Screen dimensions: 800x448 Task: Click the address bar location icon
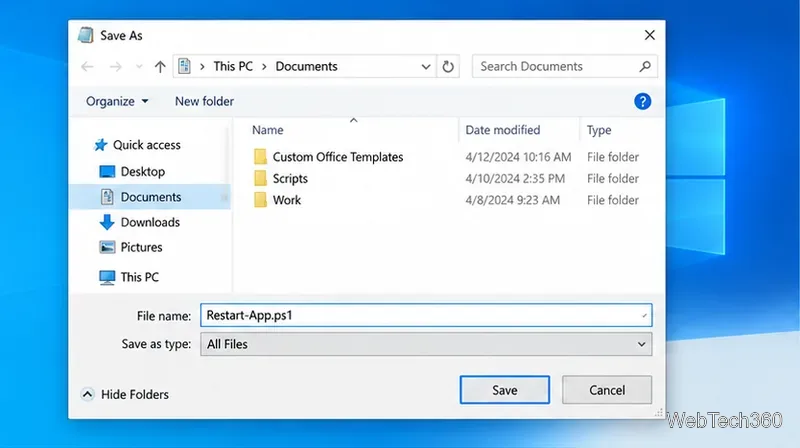[x=185, y=66]
